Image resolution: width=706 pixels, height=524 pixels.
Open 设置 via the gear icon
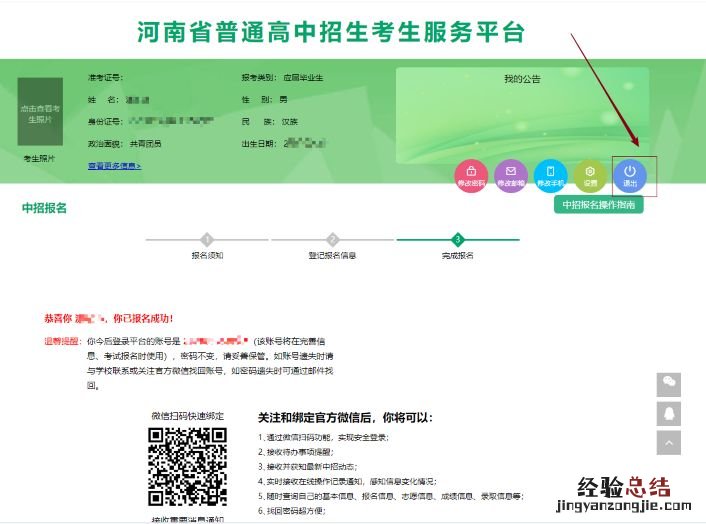click(590, 176)
